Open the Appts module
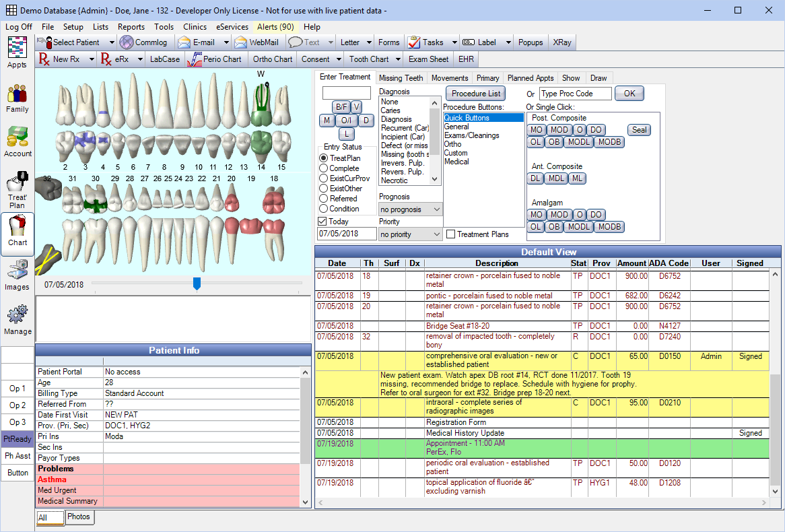The height and width of the screenshot is (532, 785). click(17, 51)
